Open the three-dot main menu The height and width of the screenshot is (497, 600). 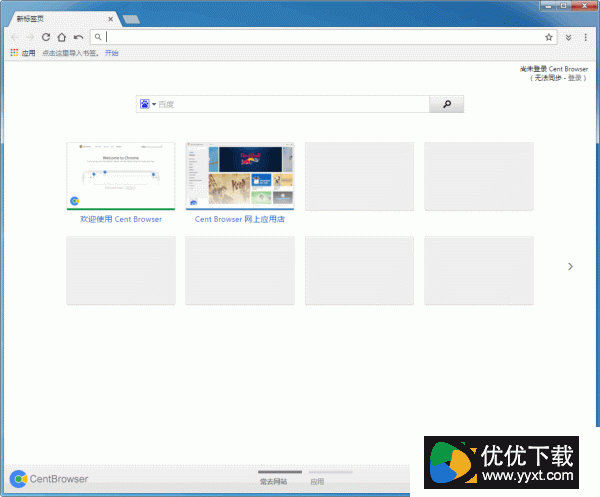585,37
